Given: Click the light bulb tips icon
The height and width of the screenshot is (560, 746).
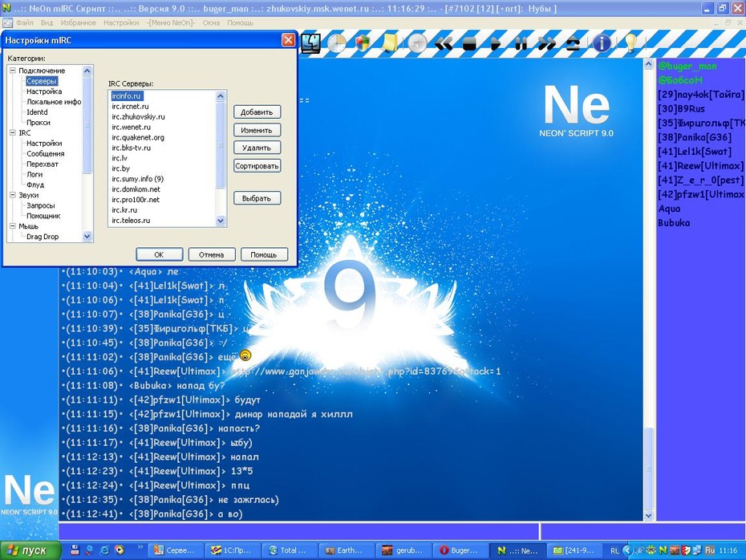Looking at the screenshot, I should click(x=630, y=43).
